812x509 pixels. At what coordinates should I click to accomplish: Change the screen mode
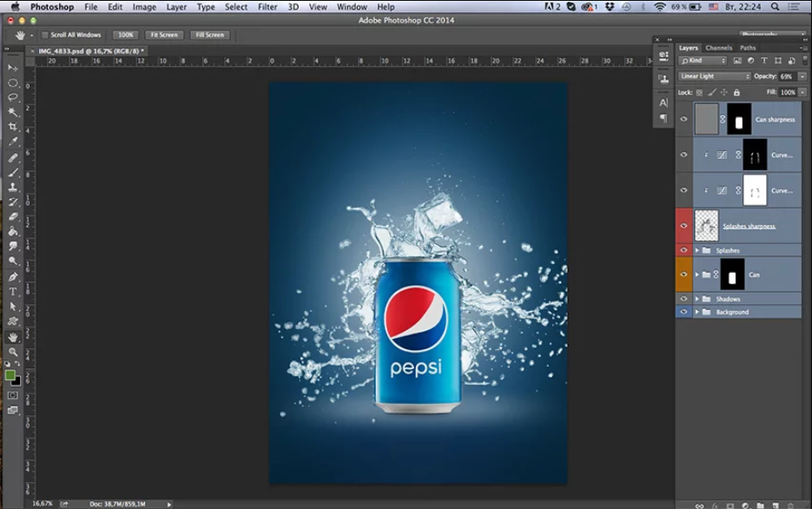pos(13,410)
